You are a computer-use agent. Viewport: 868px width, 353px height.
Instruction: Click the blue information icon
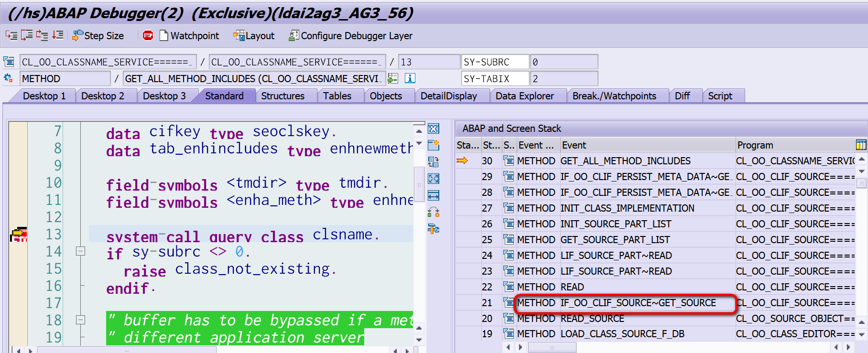(x=410, y=78)
